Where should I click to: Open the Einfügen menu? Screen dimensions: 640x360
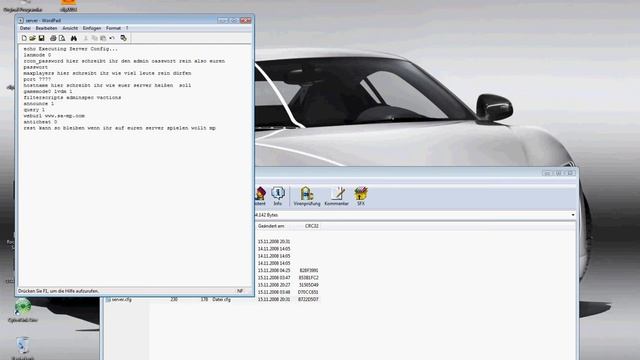pyautogui.click(x=92, y=28)
